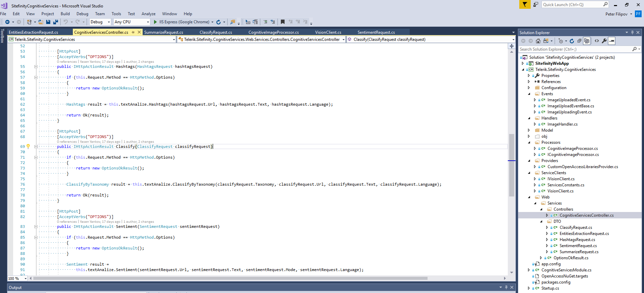Refresh the Solution Explorer tree
This screenshot has height=293, width=644.
coord(572,41)
